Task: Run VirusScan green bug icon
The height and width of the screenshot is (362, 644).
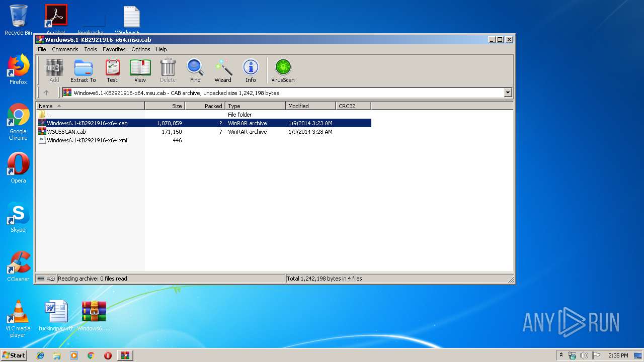Action: point(283,70)
